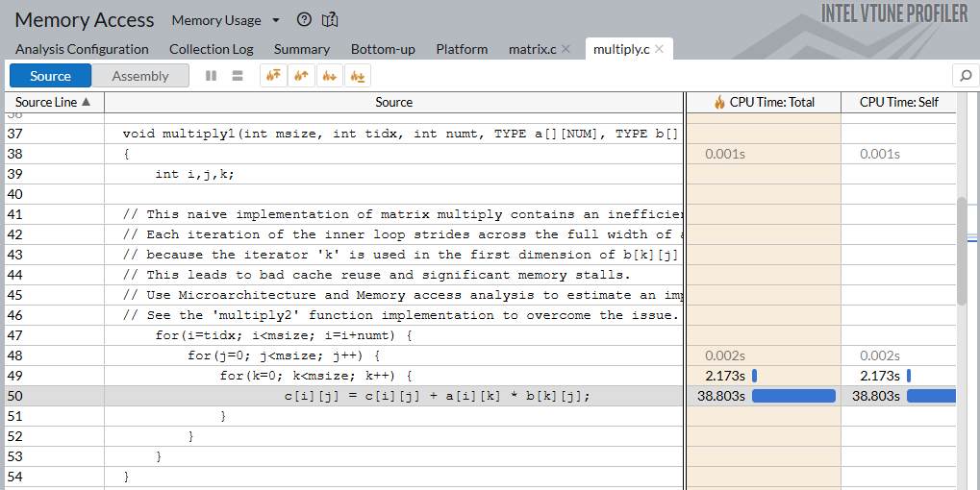Click the CPU Time: Total column header
The image size is (980, 490).
(764, 102)
